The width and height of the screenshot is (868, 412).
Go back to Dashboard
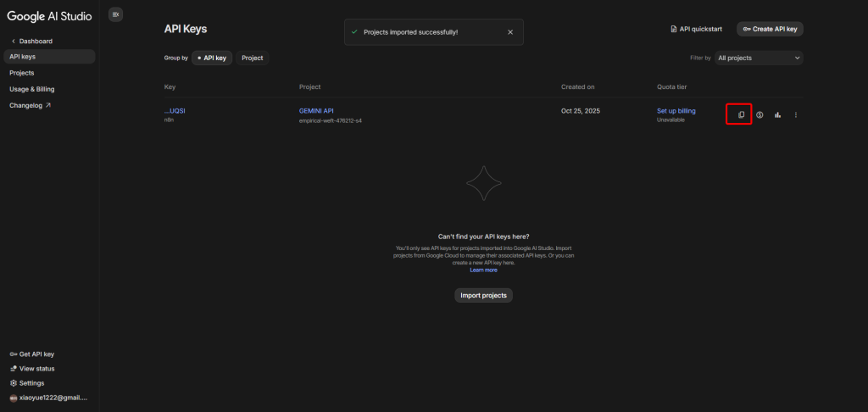[35, 41]
